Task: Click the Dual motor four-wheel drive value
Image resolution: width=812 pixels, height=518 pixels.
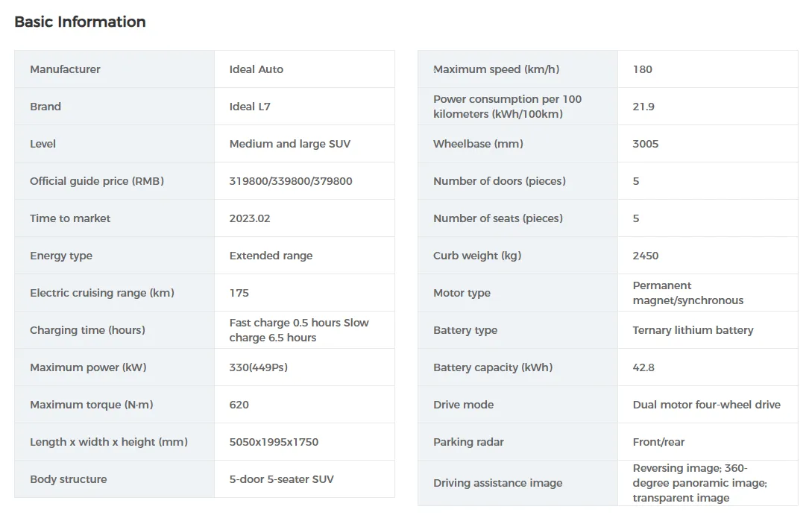Action: [x=706, y=405]
